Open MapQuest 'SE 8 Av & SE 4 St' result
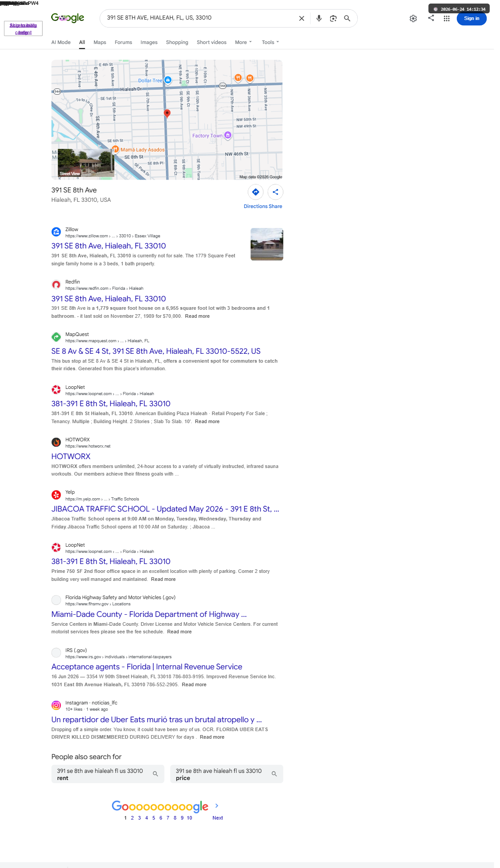Image resolution: width=500 pixels, height=868 pixels. click(x=156, y=351)
